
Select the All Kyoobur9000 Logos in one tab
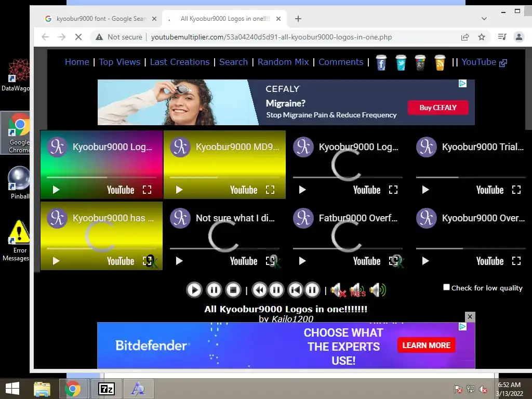tap(224, 19)
